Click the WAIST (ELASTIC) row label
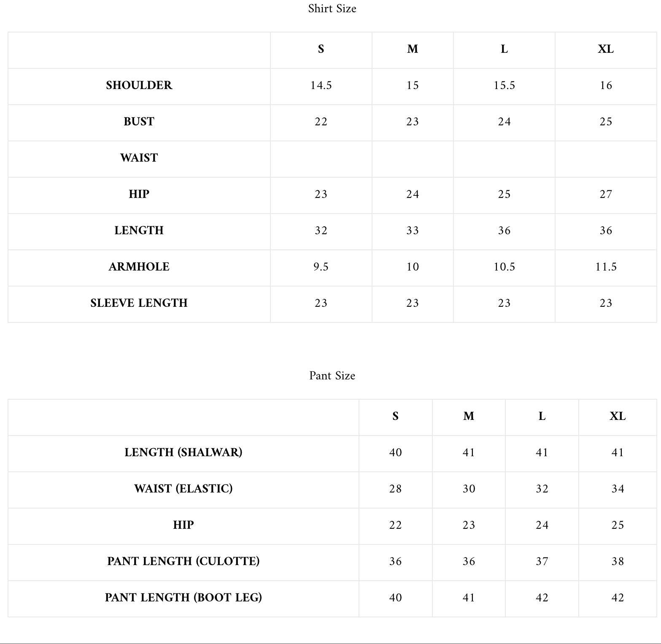The width and height of the screenshot is (661, 644). [x=183, y=489]
